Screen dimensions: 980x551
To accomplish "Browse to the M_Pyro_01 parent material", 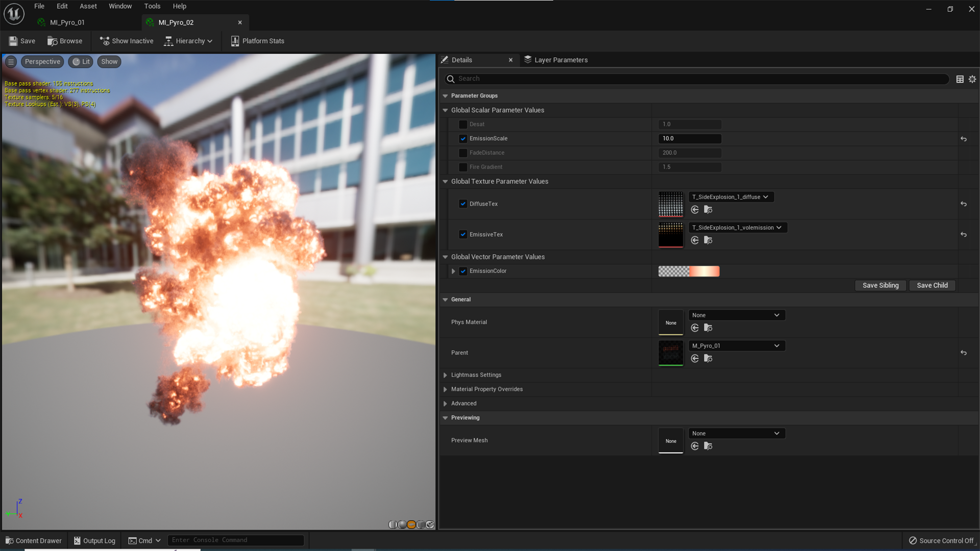I will coord(708,358).
